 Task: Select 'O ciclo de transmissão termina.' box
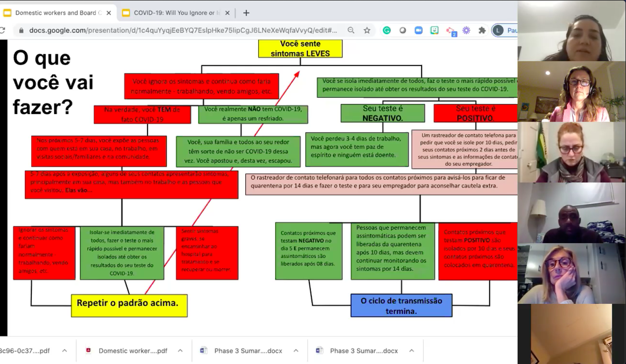pos(401,305)
